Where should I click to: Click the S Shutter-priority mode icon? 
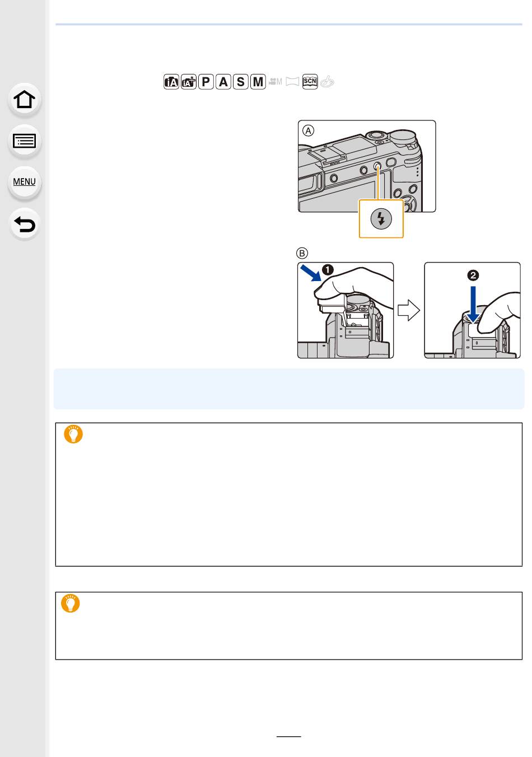pos(241,82)
